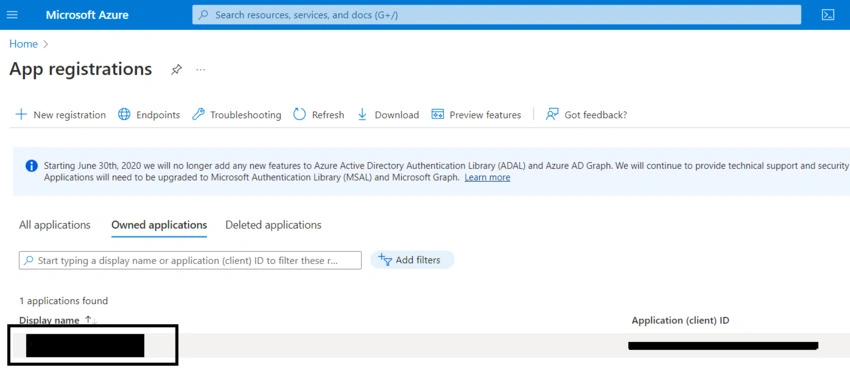850x384 pixels.
Task: Click the Download arrow icon
Action: [362, 114]
